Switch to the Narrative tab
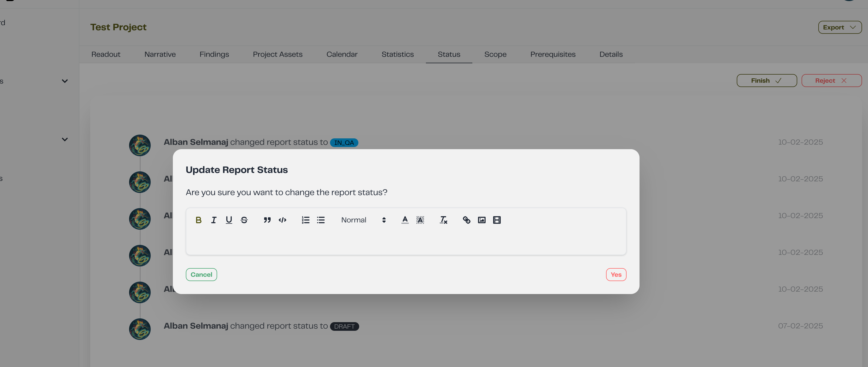Image resolution: width=868 pixels, height=367 pixels. coord(160,54)
